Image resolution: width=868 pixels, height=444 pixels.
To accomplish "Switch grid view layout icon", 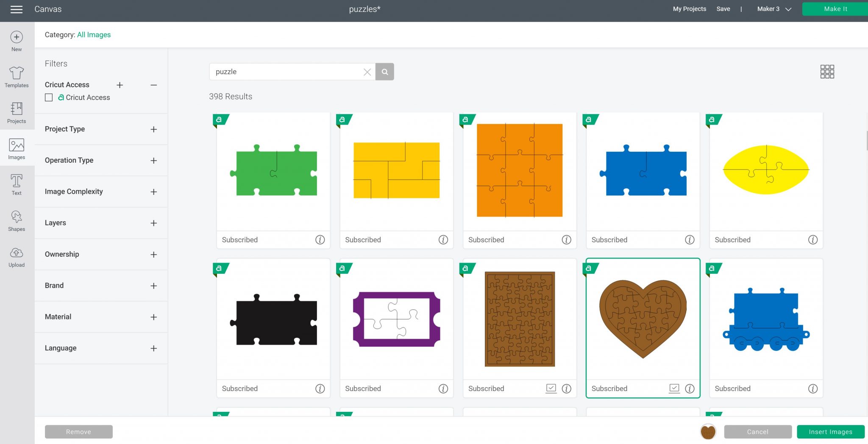I will click(826, 72).
